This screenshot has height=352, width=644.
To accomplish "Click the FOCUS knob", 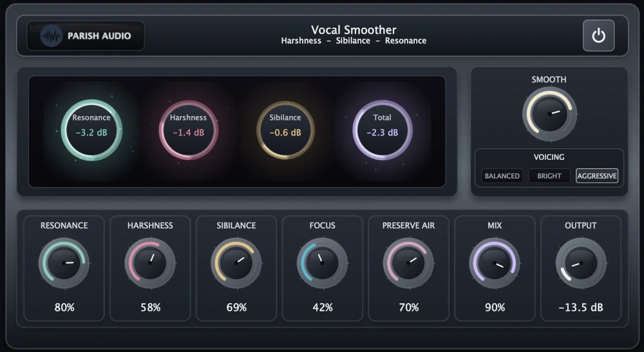I will tap(322, 263).
